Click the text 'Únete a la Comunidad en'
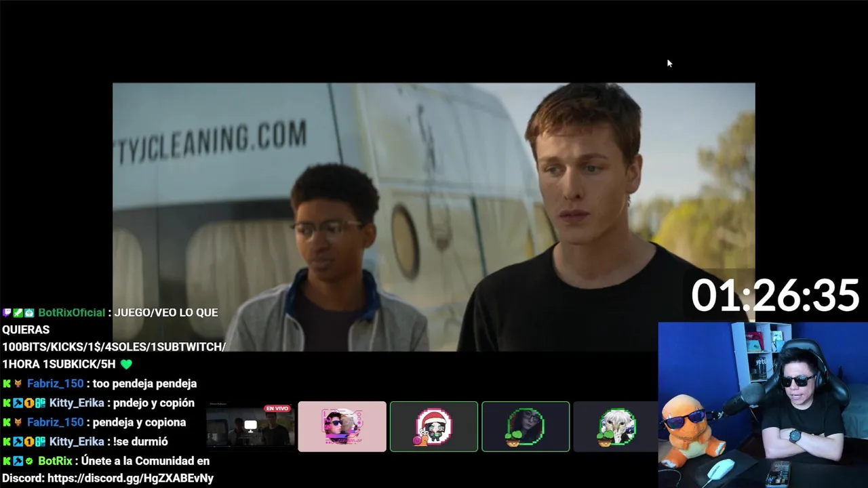This screenshot has width=868, height=488. [145, 461]
